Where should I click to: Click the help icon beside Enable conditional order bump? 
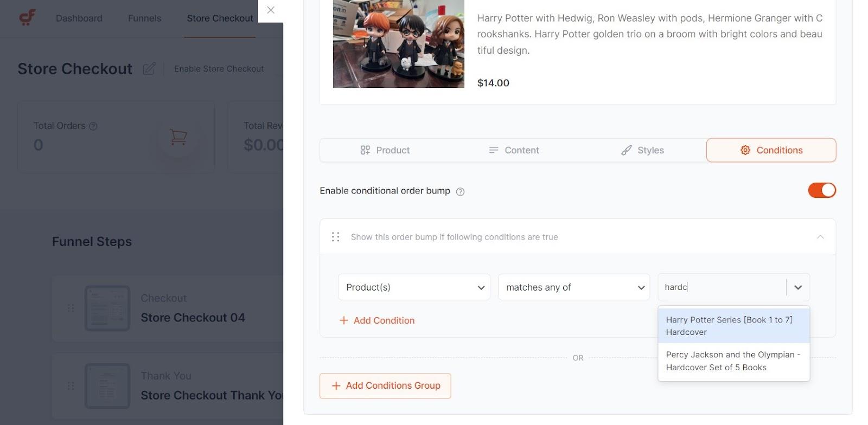(460, 191)
